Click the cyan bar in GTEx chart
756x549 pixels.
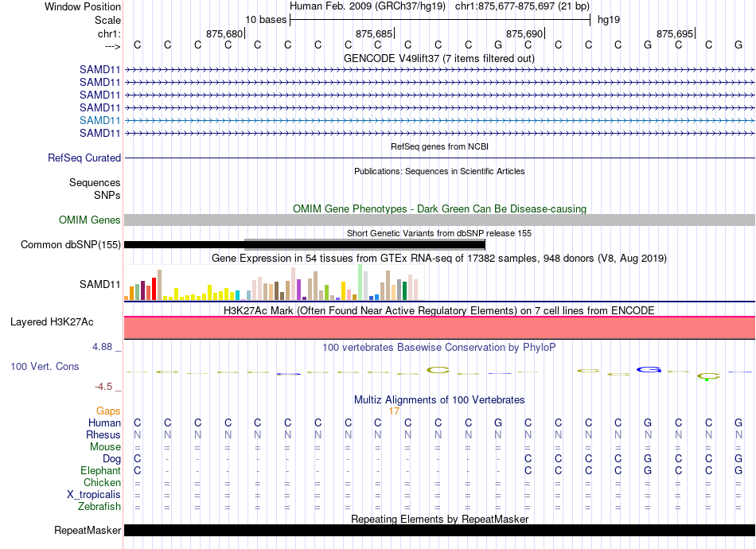237,295
